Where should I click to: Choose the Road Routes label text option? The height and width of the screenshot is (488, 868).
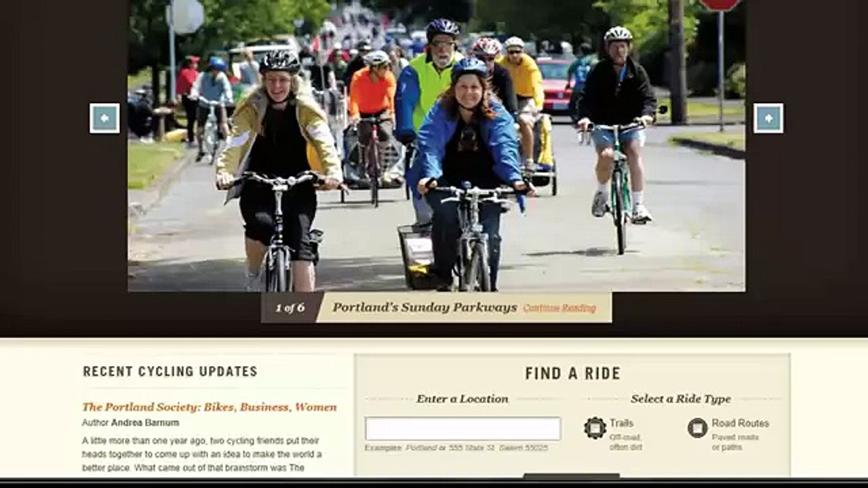click(740, 423)
